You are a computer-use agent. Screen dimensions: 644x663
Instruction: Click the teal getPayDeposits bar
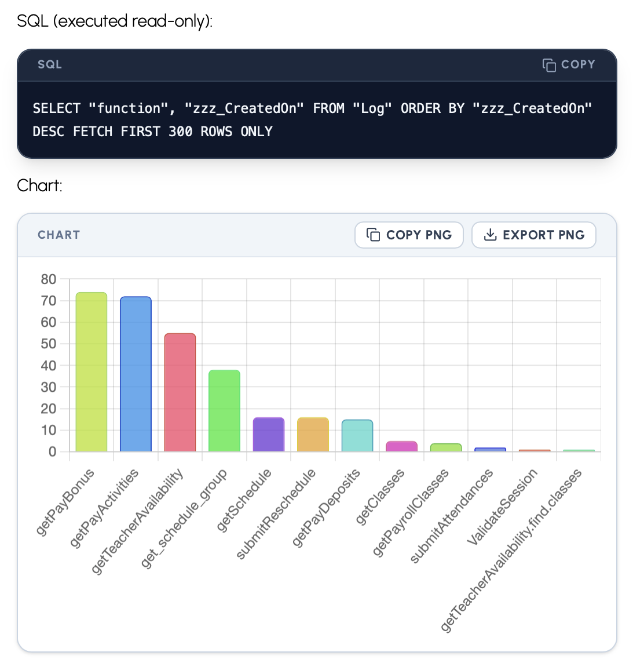(x=357, y=436)
